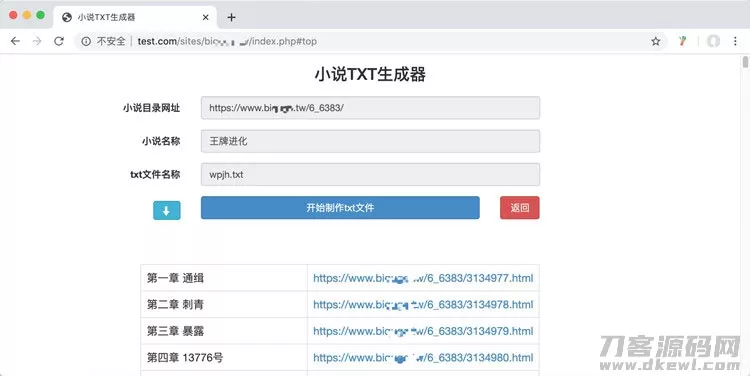Click the site info icon beside 不安全

(x=86, y=42)
